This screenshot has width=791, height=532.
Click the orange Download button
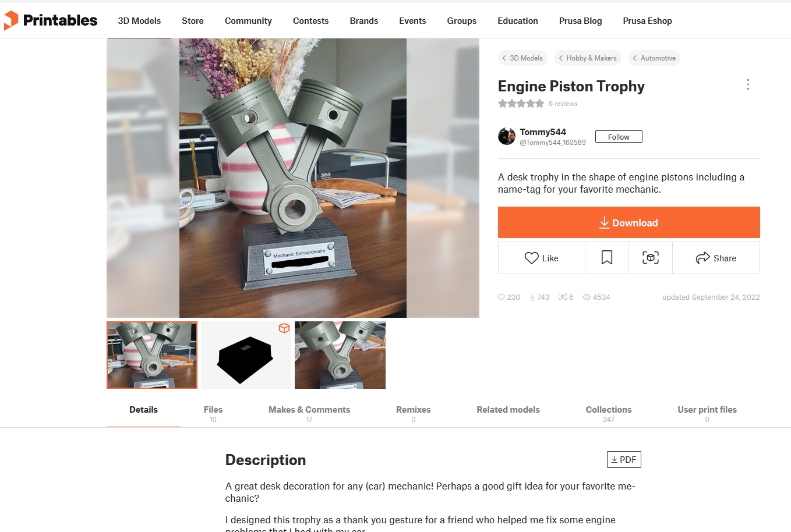click(x=629, y=222)
